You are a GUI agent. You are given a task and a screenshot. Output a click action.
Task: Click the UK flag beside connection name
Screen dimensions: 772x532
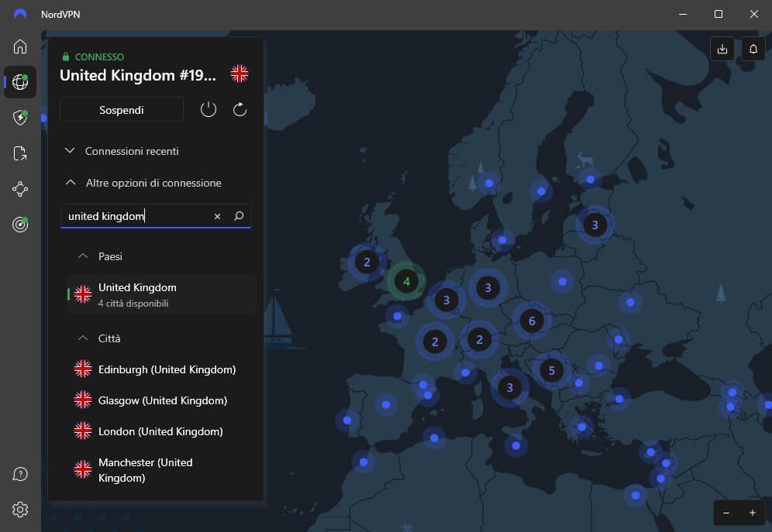click(240, 74)
